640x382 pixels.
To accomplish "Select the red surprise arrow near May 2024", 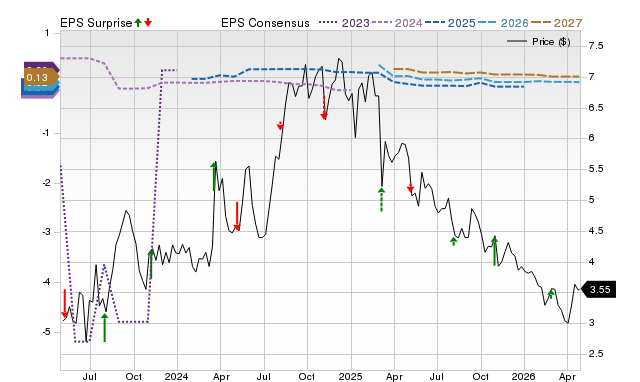I will pyautogui.click(x=237, y=216).
